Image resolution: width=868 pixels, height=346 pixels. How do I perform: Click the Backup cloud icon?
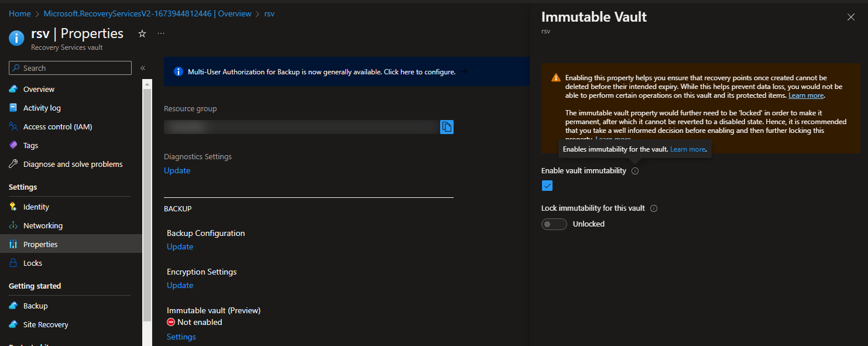pos(13,306)
